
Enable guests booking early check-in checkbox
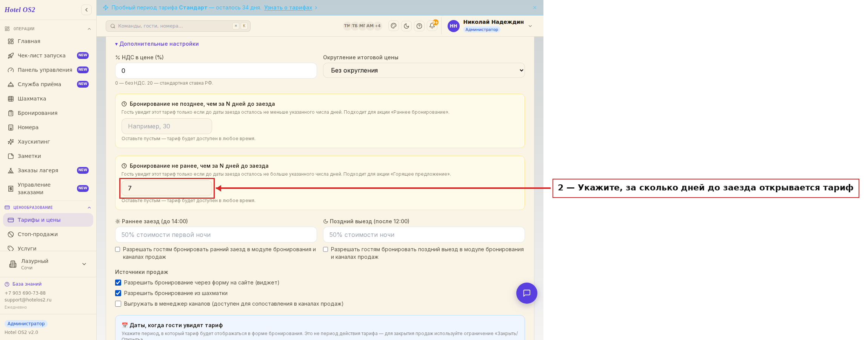[118, 249]
